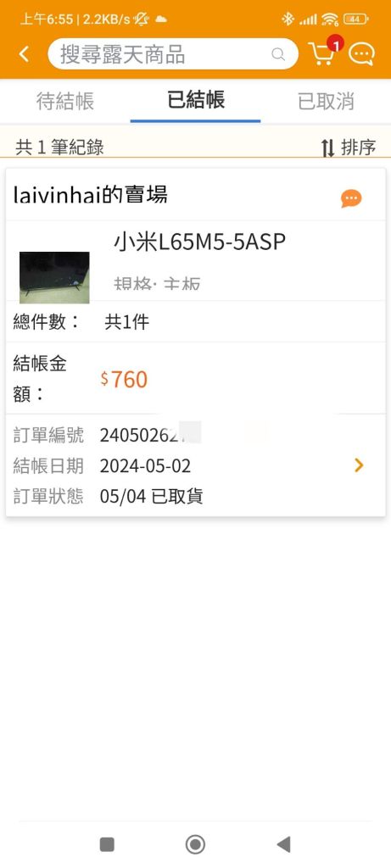The width and height of the screenshot is (391, 868).
Task: Switch to the 已取消 tab
Action: coord(326,102)
